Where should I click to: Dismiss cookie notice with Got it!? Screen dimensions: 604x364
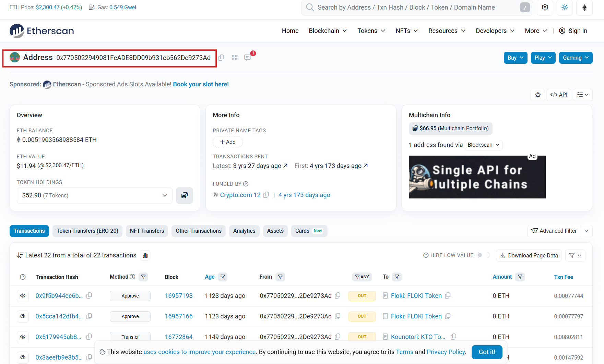487,352
